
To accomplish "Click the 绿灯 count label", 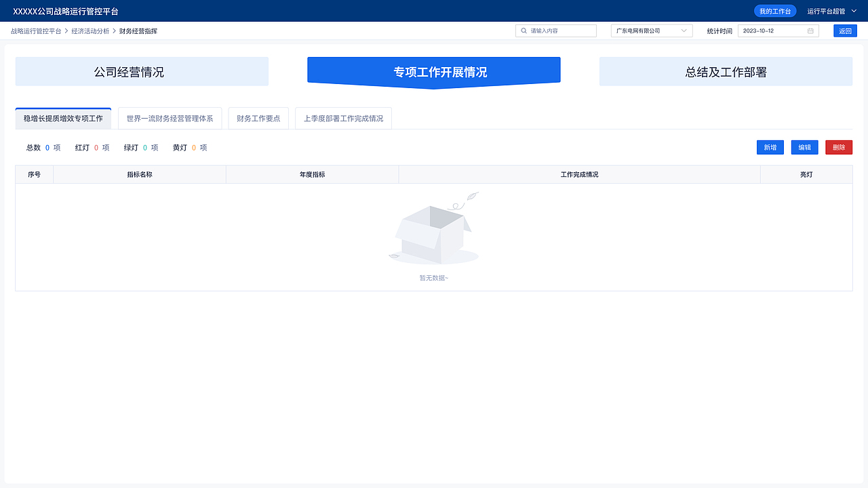I will [x=131, y=147].
